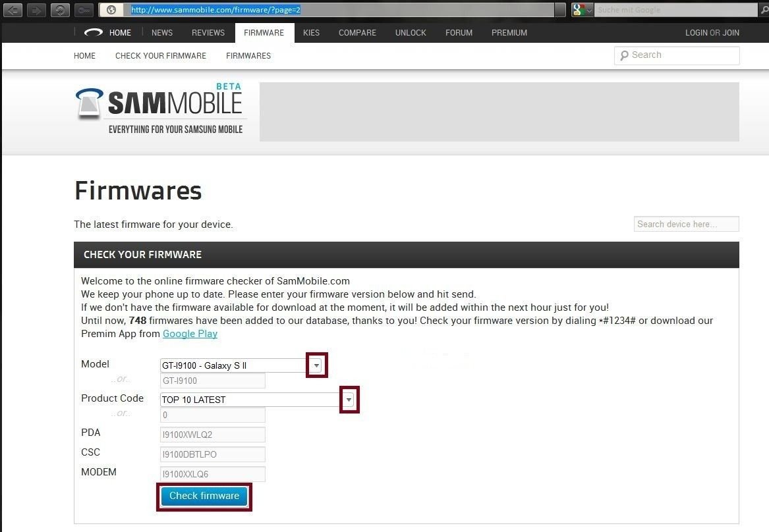This screenshot has height=532, width=769.
Task: Click the 'CSC' label
Action: 91,452
